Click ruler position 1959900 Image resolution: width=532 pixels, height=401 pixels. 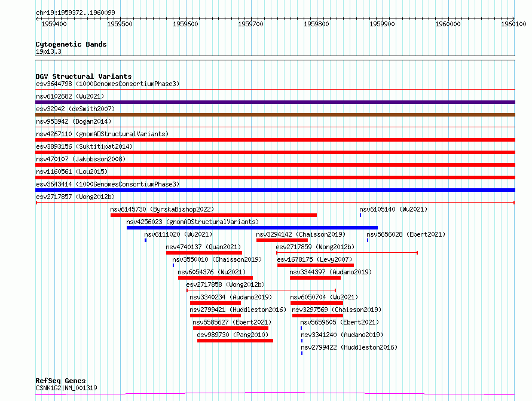382,24
